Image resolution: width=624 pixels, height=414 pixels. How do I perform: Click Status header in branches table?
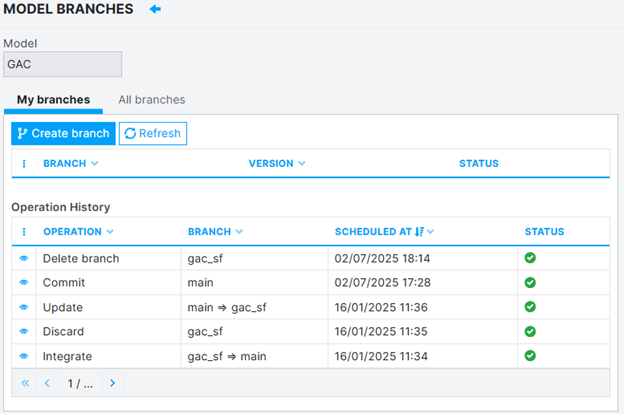point(479,164)
